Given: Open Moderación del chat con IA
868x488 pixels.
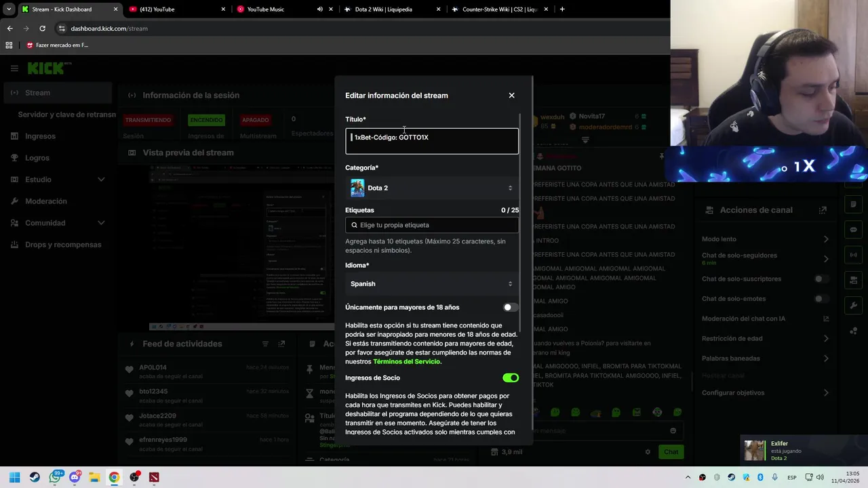Looking at the screenshot, I should 766,319.
